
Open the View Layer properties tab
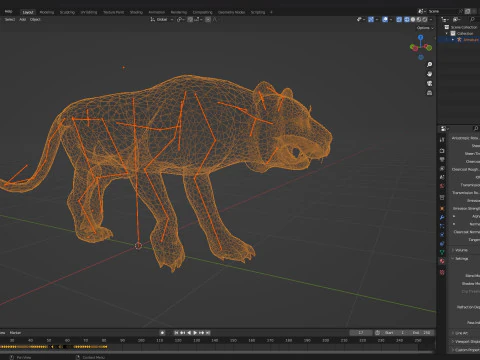(x=442, y=169)
